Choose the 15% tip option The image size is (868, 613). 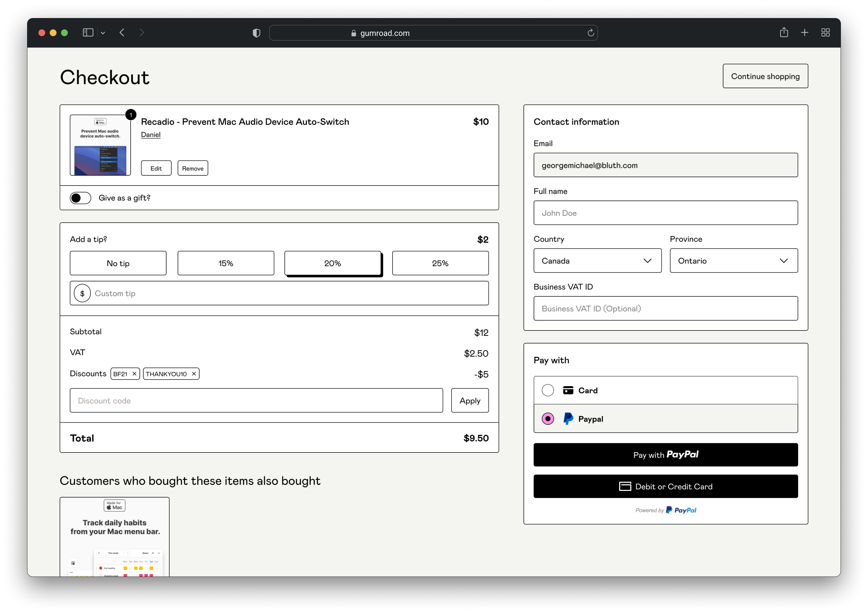(x=226, y=263)
